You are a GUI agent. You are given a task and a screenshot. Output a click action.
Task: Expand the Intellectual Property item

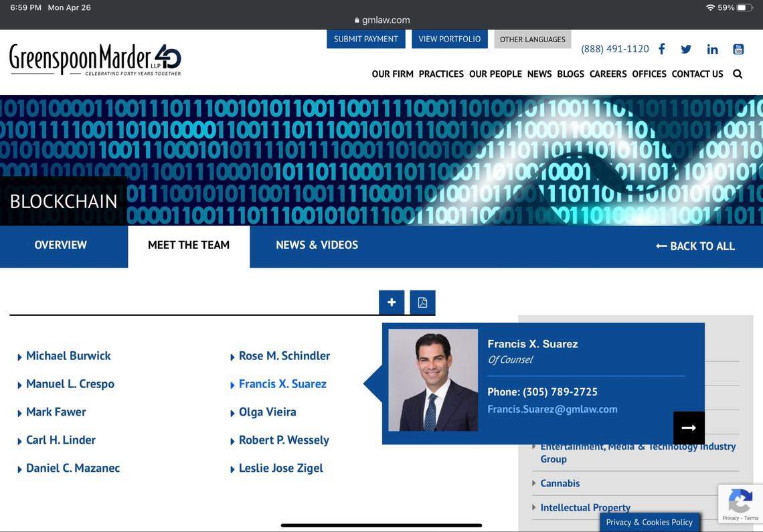(x=585, y=507)
